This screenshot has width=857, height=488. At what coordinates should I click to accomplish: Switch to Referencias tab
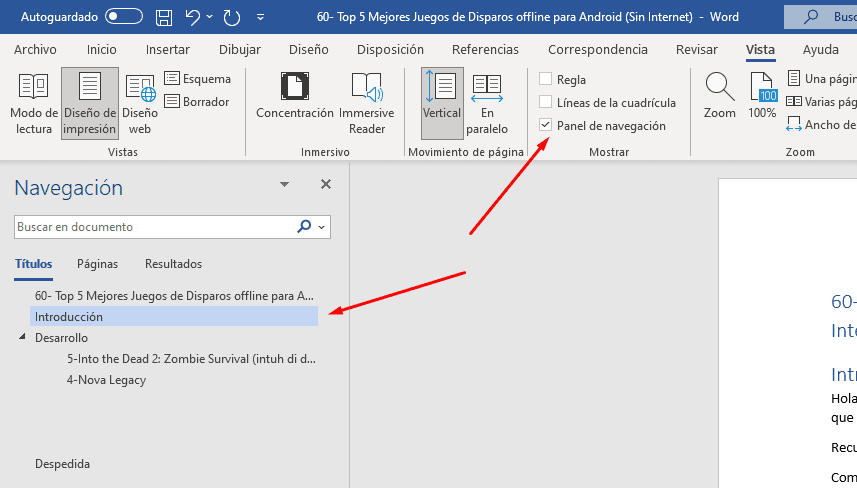485,50
